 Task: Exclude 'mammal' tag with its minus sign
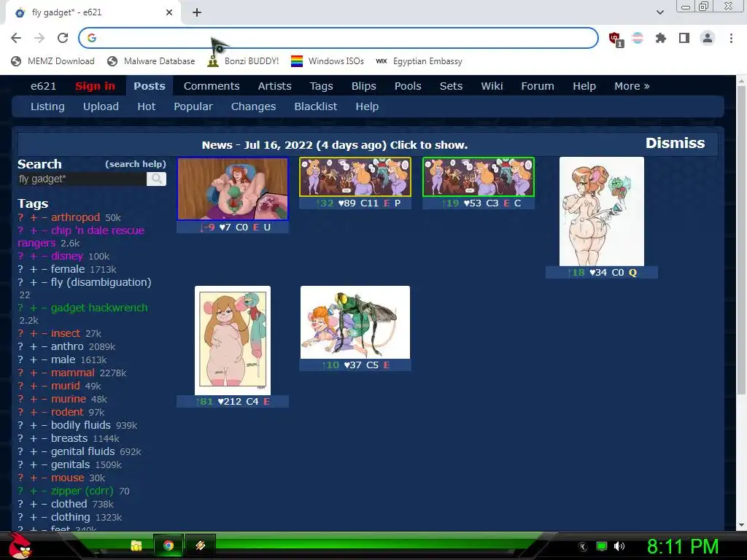click(44, 373)
